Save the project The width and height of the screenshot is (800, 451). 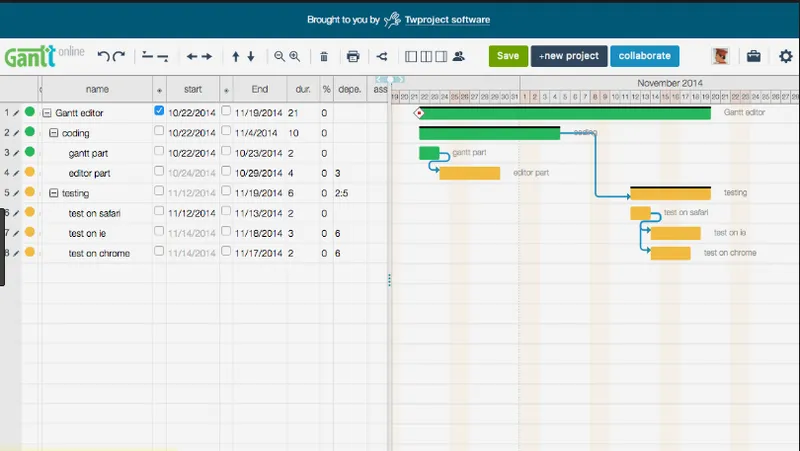tap(508, 56)
